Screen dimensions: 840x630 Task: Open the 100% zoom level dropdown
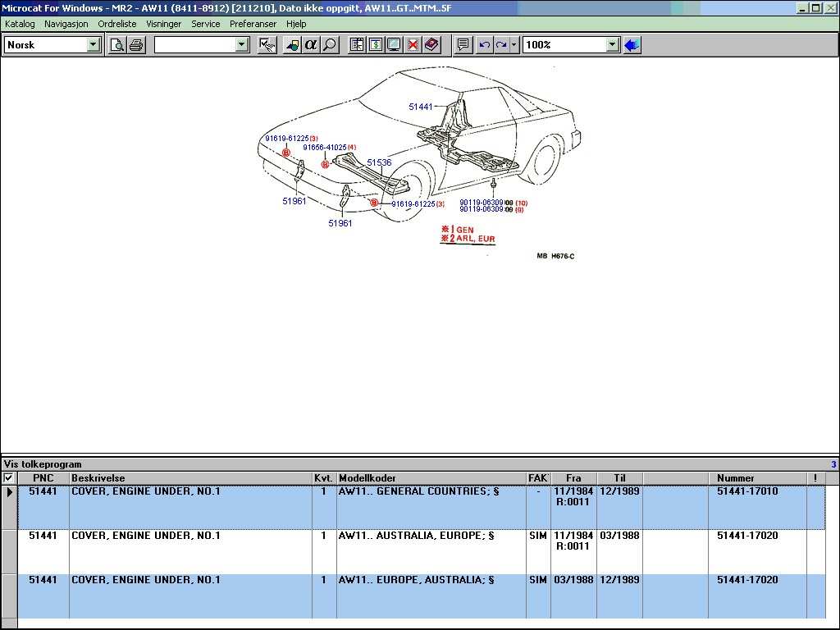[x=612, y=45]
